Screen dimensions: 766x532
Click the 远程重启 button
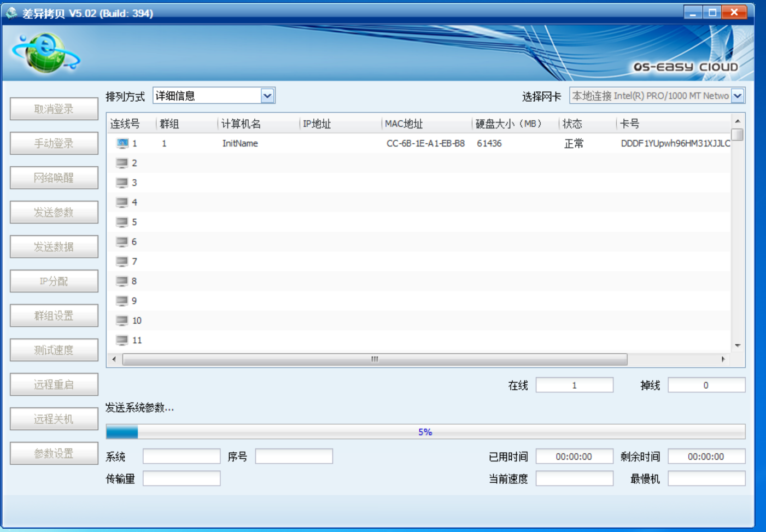click(54, 384)
